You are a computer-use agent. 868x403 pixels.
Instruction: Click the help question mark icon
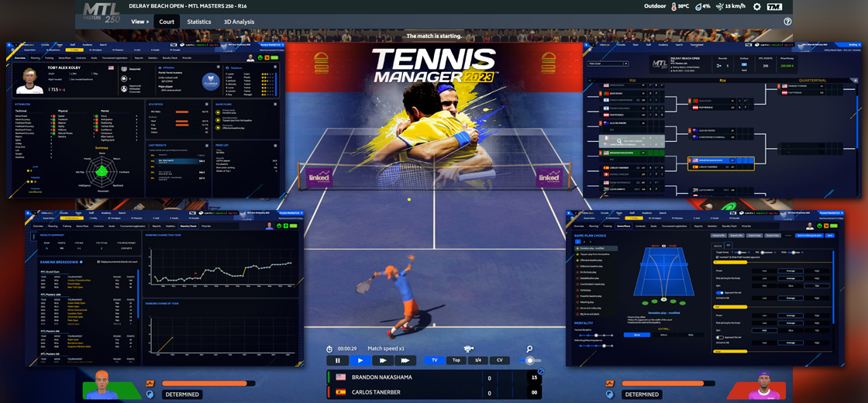pyautogui.click(x=787, y=22)
